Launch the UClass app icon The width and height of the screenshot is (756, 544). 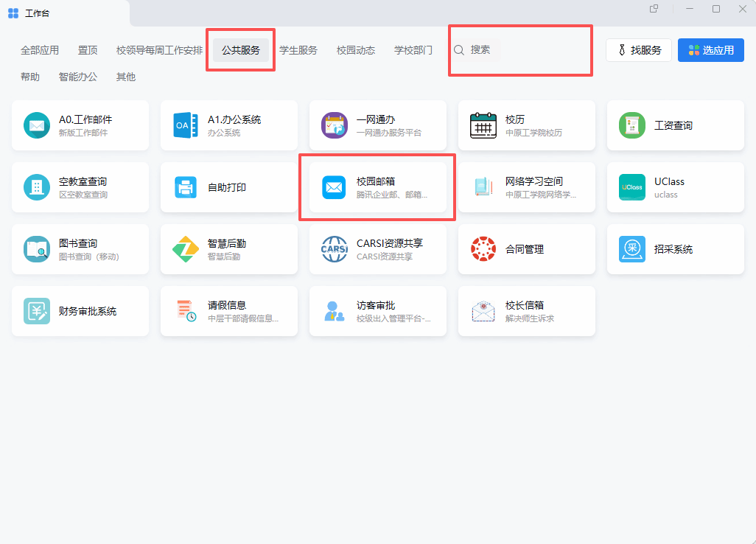(x=632, y=187)
